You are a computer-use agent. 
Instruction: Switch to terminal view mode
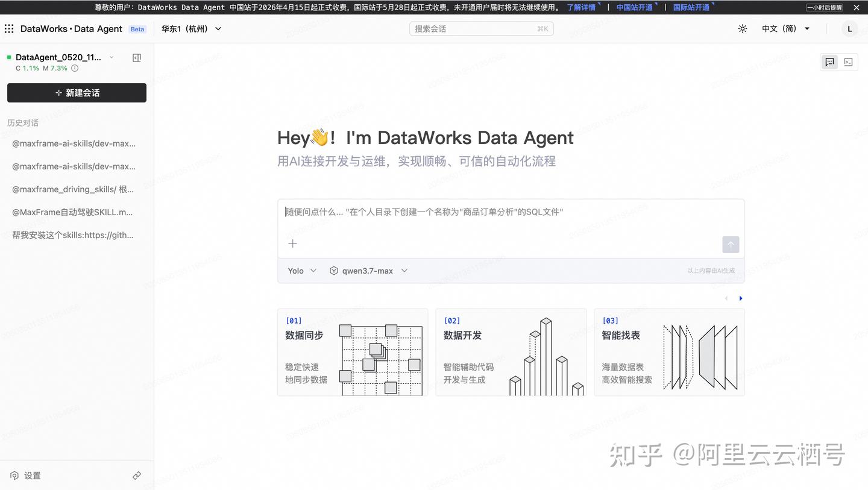pos(848,62)
